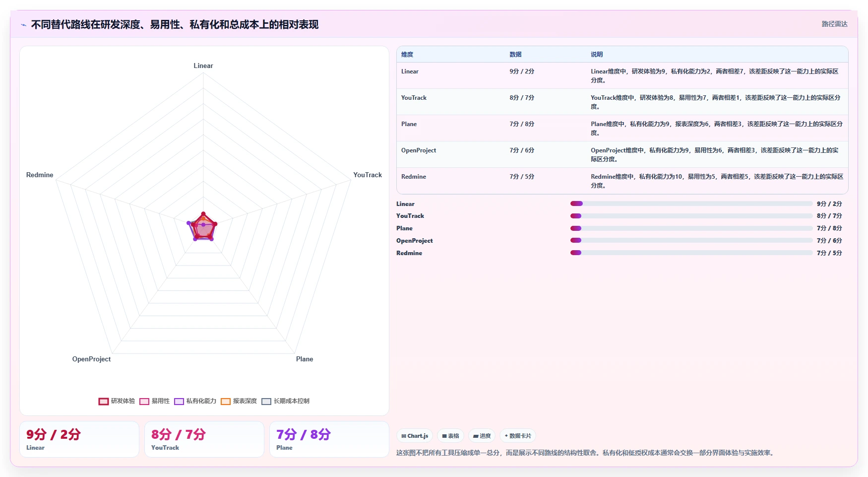Click the 说明 column header
This screenshot has width=868, height=477.
(x=597, y=55)
